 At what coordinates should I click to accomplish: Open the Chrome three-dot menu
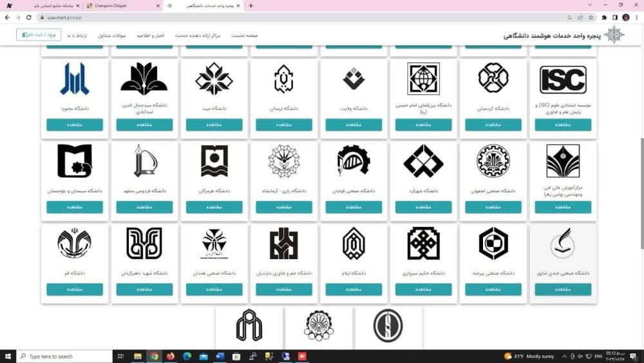click(637, 17)
